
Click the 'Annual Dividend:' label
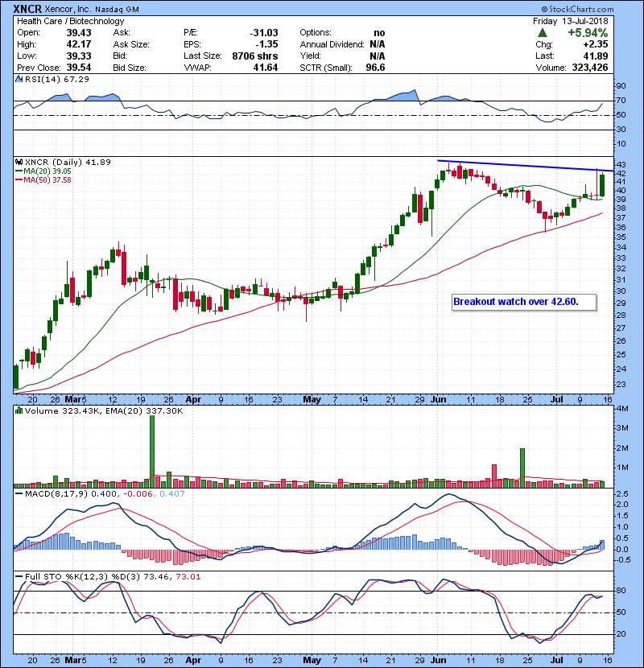[x=332, y=44]
